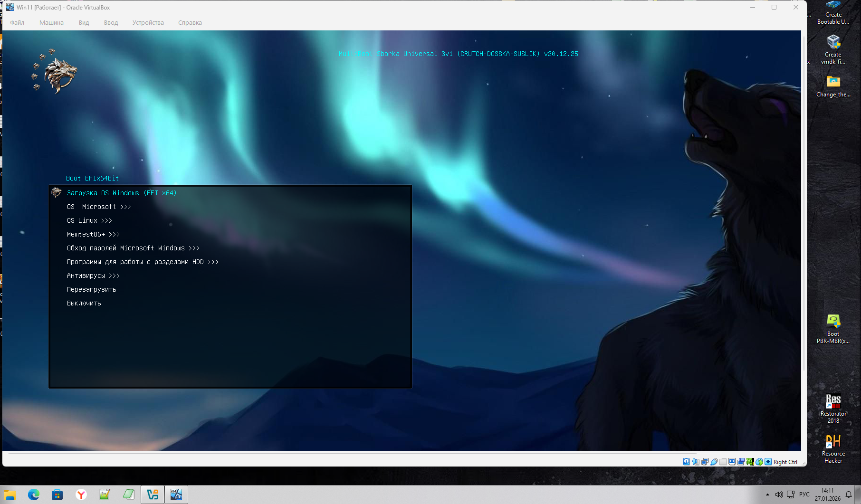Open the Ввод menu
This screenshot has width=861, height=504.
(111, 23)
